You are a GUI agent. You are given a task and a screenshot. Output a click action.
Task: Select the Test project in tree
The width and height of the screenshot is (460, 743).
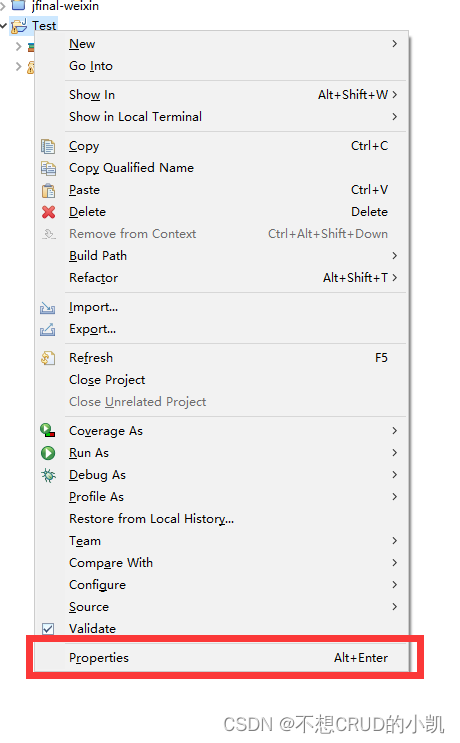[44, 26]
